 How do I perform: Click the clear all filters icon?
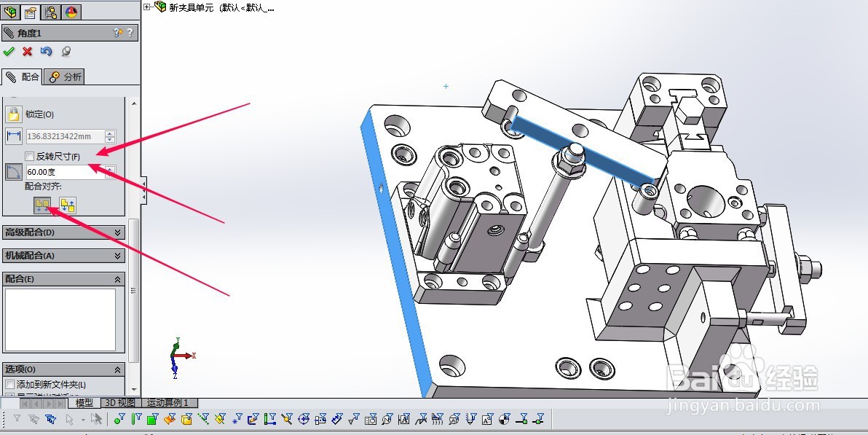click(x=34, y=419)
